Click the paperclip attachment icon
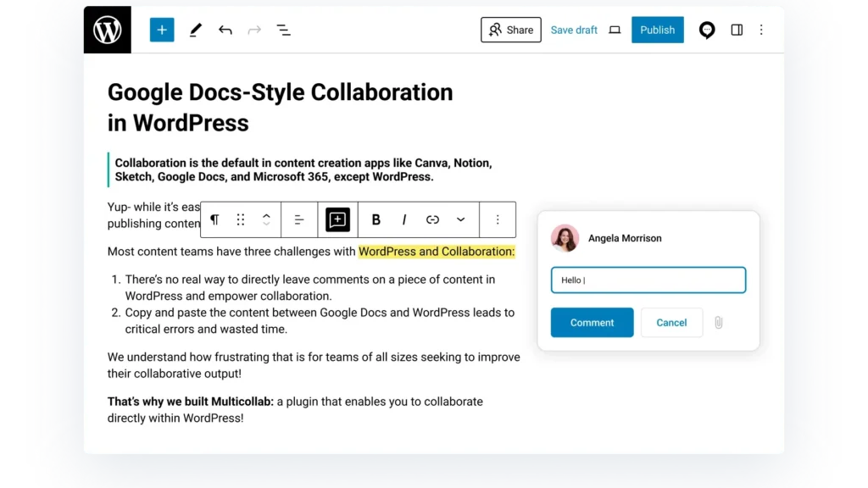The image size is (868, 488). coord(719,323)
